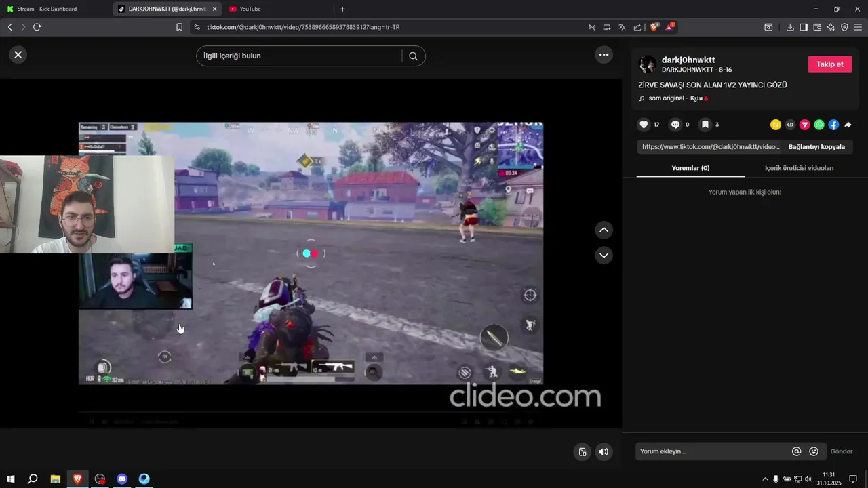Open Discord from the taskbar
The height and width of the screenshot is (488, 868).
click(x=122, y=479)
